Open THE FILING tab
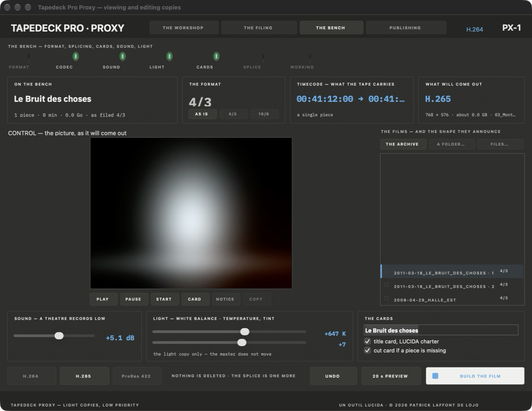This screenshot has height=411, width=532. [x=259, y=28]
